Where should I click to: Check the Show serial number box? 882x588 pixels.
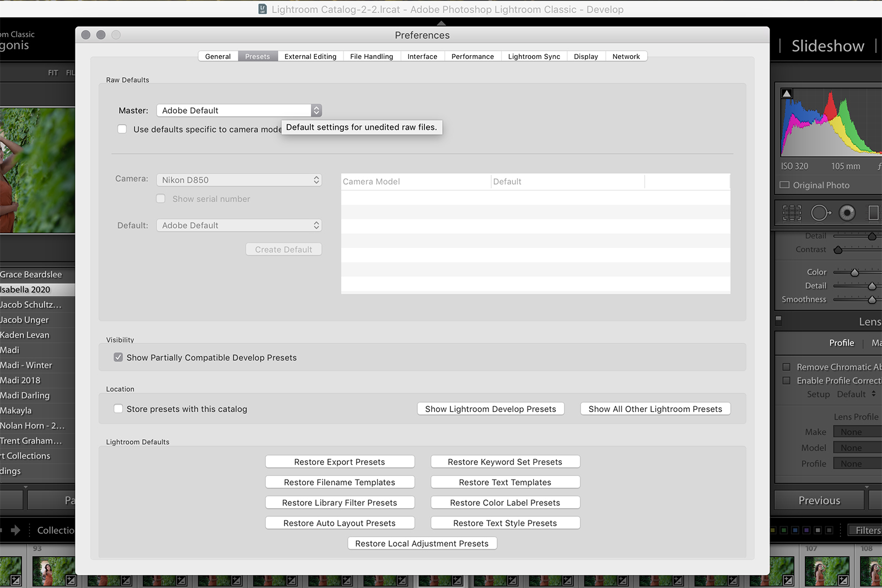(x=160, y=198)
